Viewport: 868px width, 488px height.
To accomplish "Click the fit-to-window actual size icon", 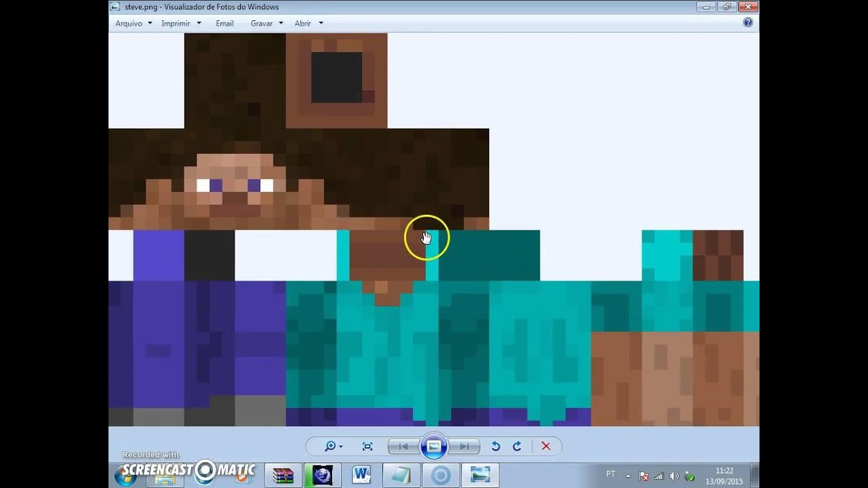I will click(368, 446).
